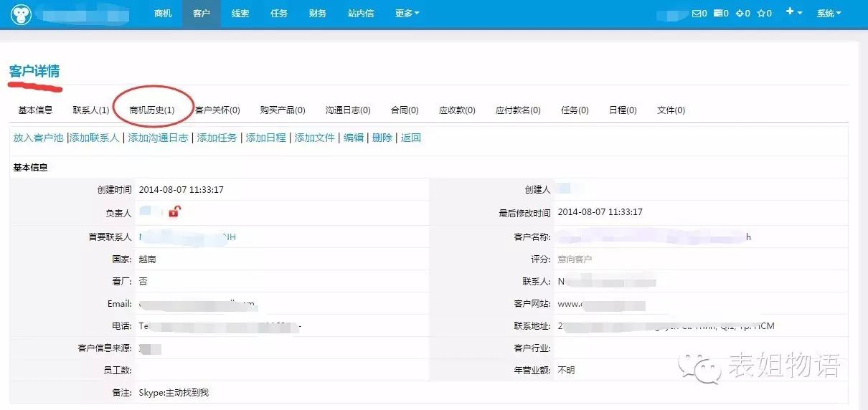Image resolution: width=868 pixels, height=410 pixels.
Task: Click the 国家 value 越南
Action: click(148, 259)
